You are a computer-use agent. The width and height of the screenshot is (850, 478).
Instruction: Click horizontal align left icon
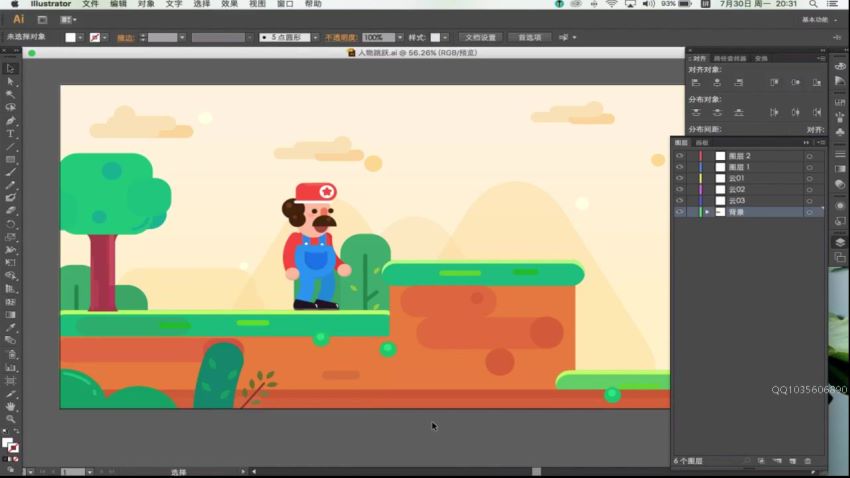[x=696, y=83]
